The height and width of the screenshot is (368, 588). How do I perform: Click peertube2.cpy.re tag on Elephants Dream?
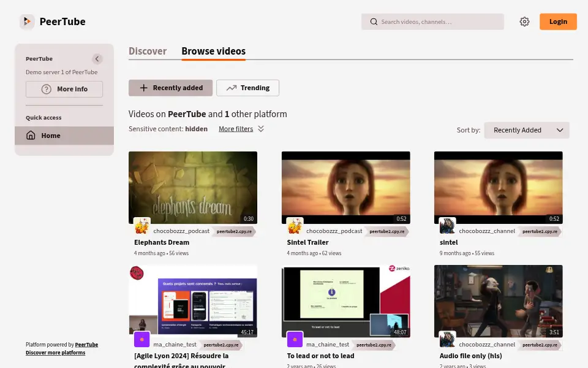tap(234, 232)
